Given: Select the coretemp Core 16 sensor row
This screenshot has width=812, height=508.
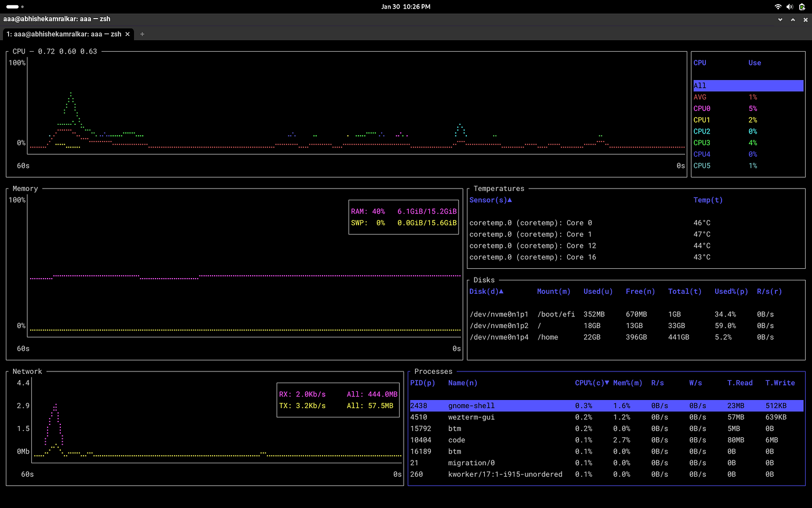Looking at the screenshot, I should click(636, 257).
